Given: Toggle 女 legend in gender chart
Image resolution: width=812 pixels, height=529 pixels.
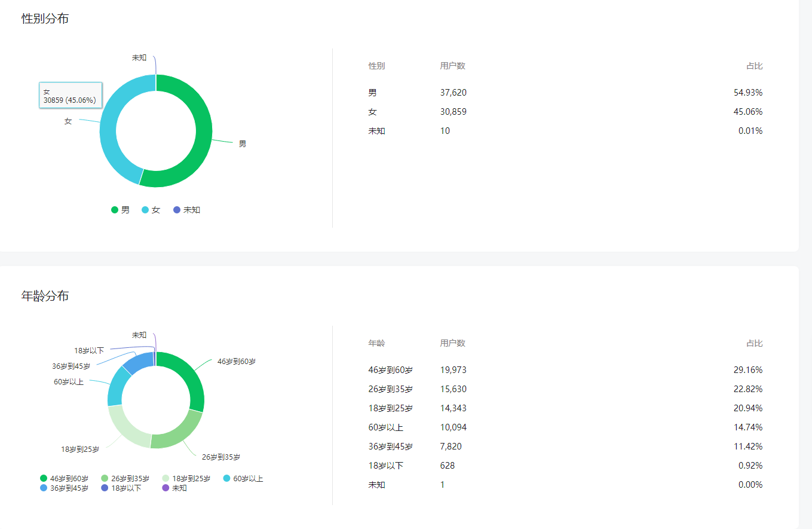Looking at the screenshot, I should pyautogui.click(x=151, y=210).
